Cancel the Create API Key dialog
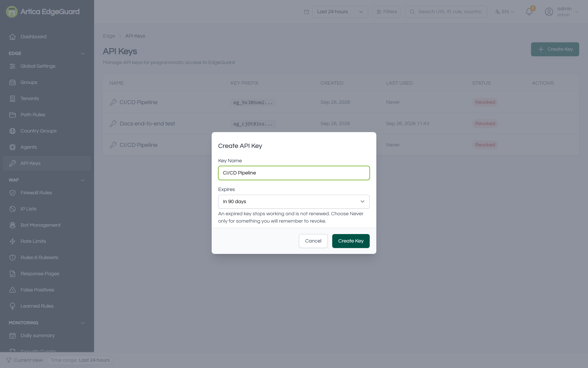Image resolution: width=588 pixels, height=368 pixels. (x=313, y=241)
